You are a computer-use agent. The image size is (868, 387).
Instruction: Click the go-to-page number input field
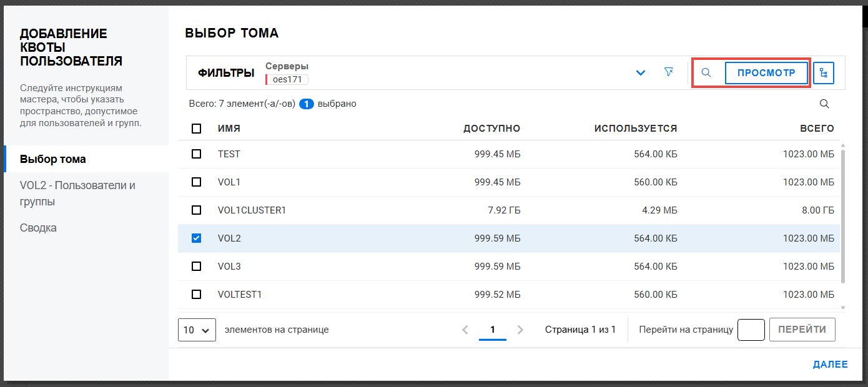tap(751, 330)
